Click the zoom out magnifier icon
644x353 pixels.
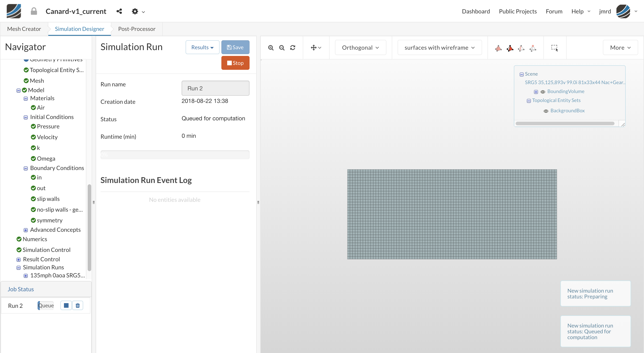[282, 47]
